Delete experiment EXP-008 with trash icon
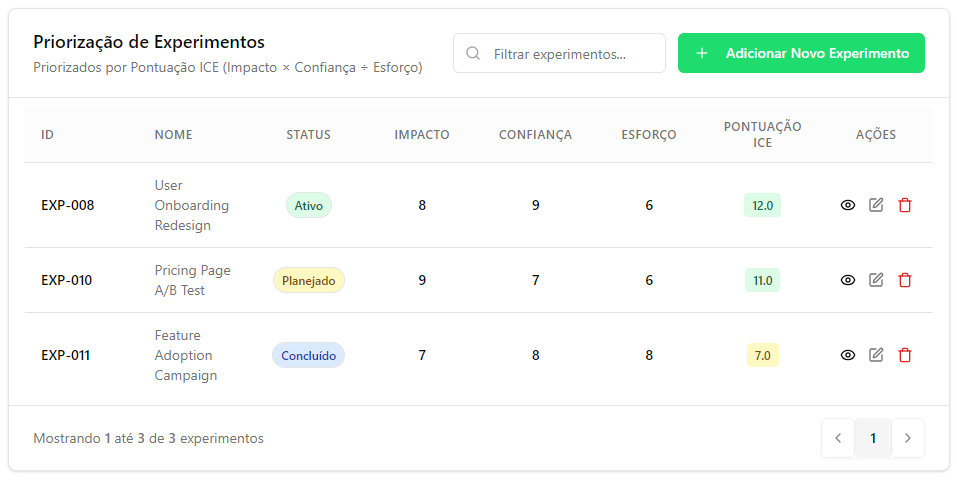Screen dimensions: 957x480 (x=905, y=205)
